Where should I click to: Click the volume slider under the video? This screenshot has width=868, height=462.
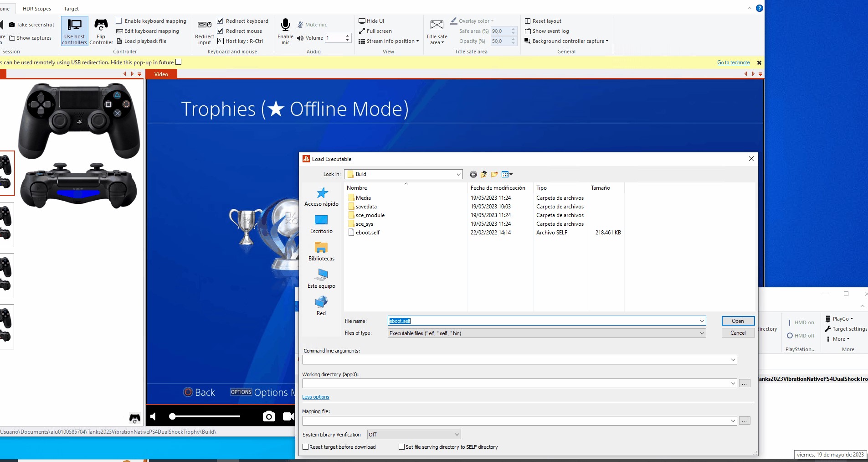tap(205, 416)
